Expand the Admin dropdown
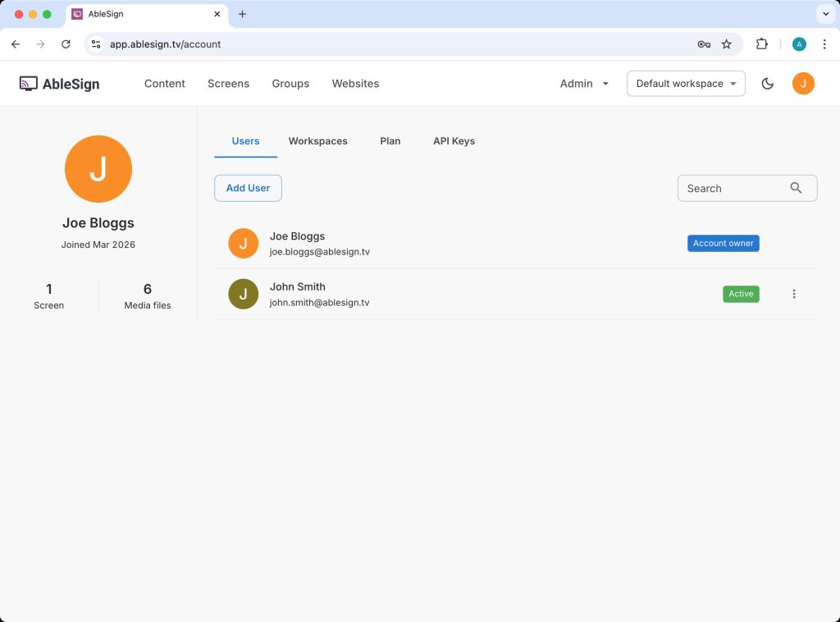840x622 pixels. tap(584, 84)
